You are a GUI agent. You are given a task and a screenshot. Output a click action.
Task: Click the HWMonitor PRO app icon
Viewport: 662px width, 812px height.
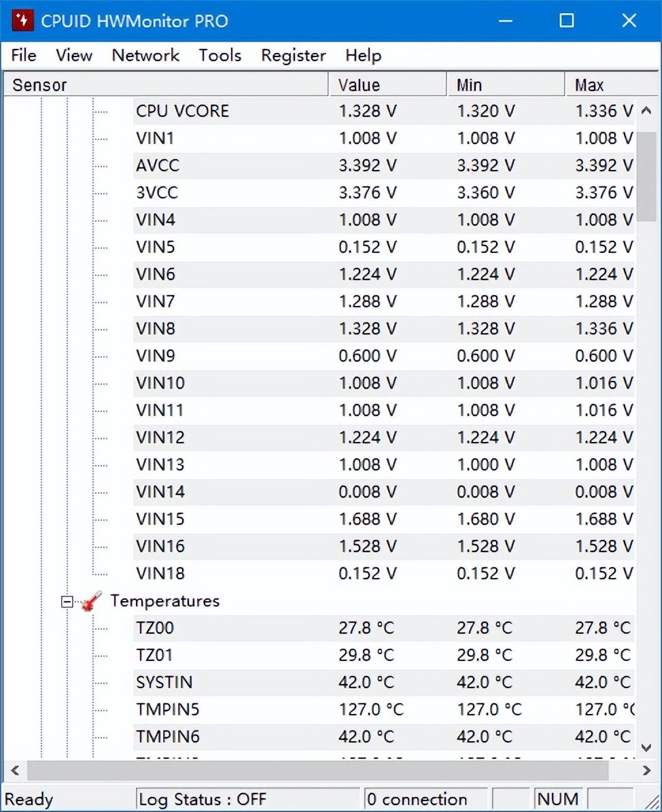tap(22, 20)
